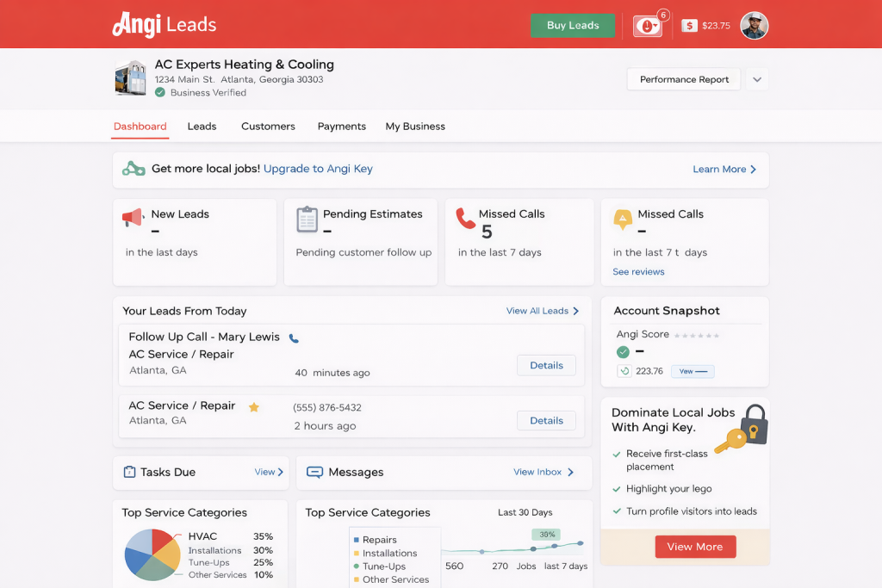Click the Tune-Ups green legend dot

[x=356, y=566]
